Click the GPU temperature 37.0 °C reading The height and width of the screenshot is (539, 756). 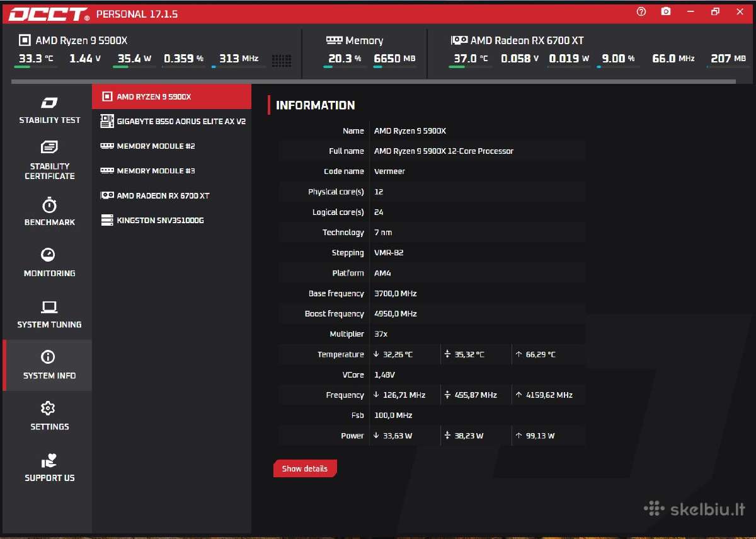pyautogui.click(x=471, y=58)
